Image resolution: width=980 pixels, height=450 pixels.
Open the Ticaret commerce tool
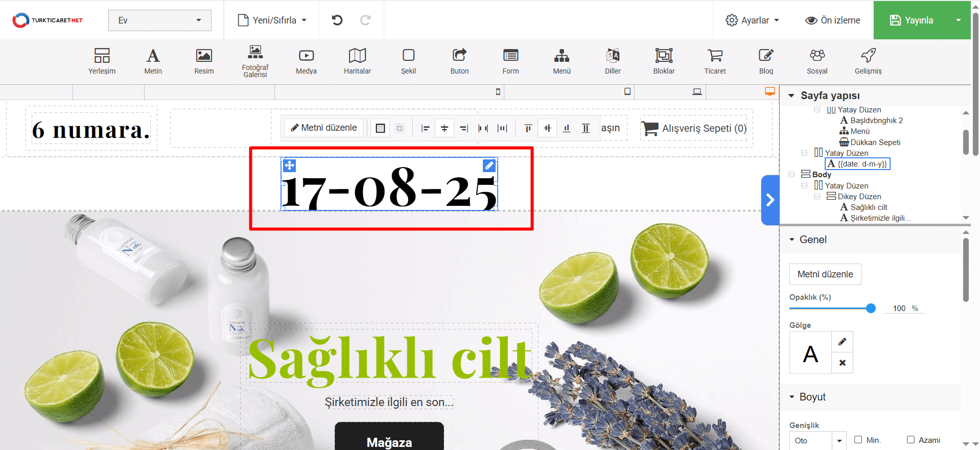tap(715, 61)
